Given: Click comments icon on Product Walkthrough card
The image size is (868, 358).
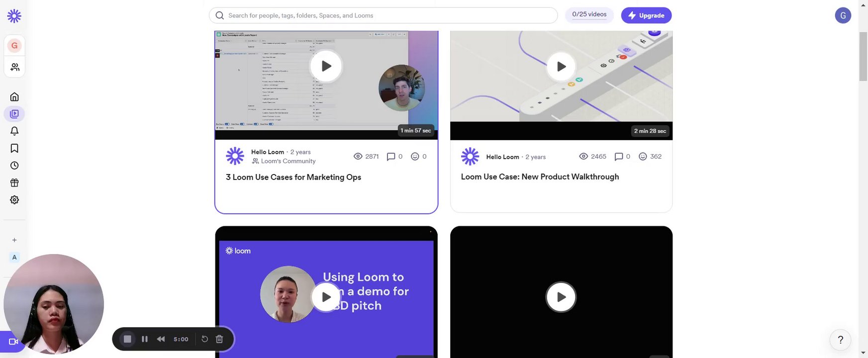Looking at the screenshot, I should (x=619, y=157).
